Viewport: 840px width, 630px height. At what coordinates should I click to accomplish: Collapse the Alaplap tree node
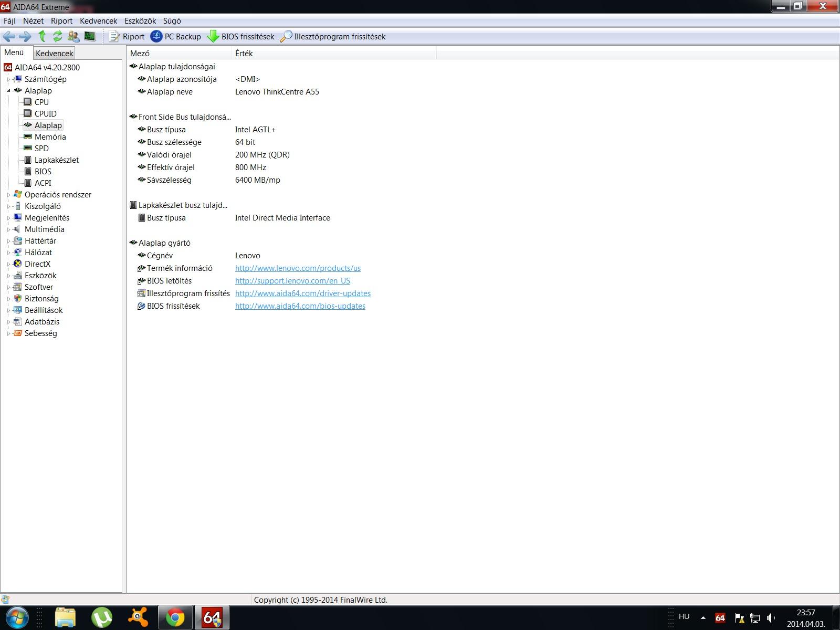pos(8,91)
